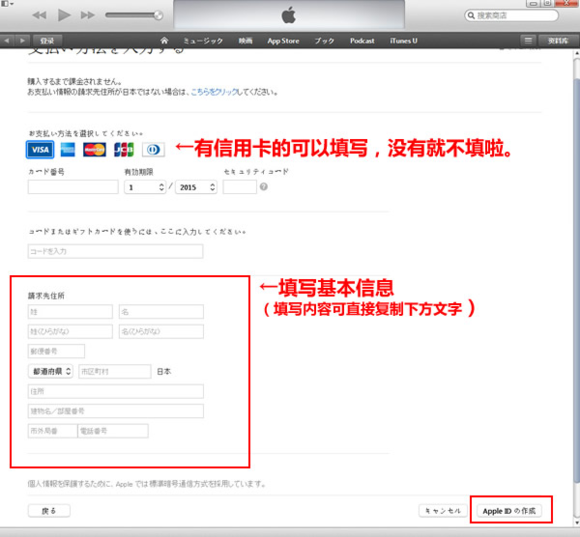Select American Express payment method
580x537 pixels.
pos(68,149)
